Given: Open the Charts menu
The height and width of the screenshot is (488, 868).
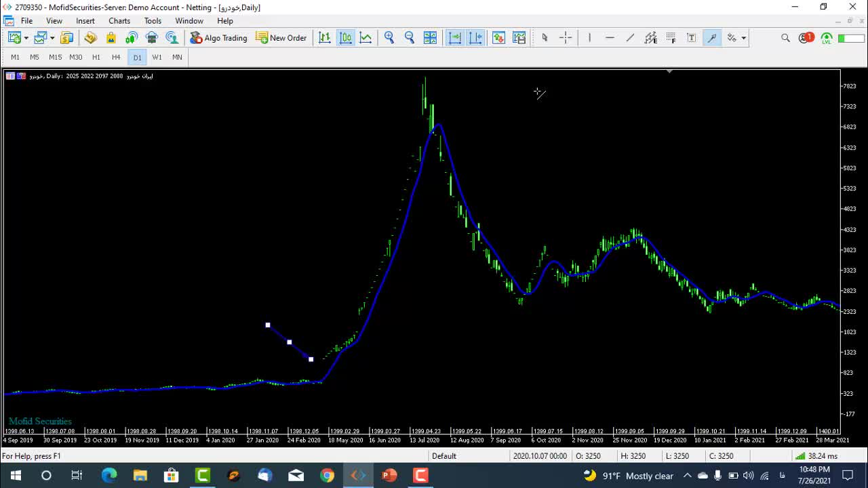Looking at the screenshot, I should tap(119, 21).
